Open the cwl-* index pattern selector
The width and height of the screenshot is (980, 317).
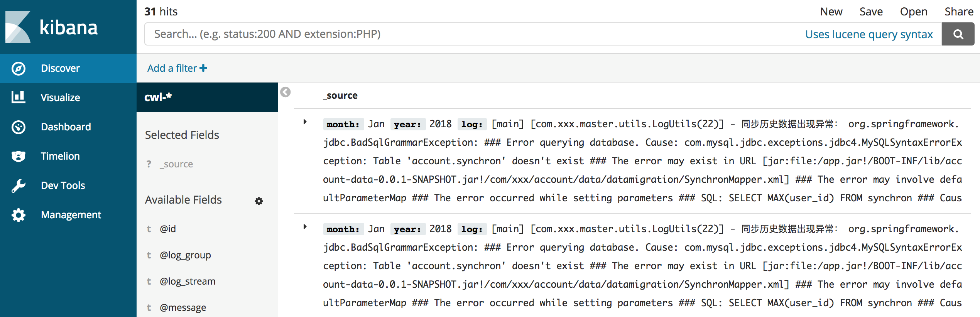click(207, 97)
